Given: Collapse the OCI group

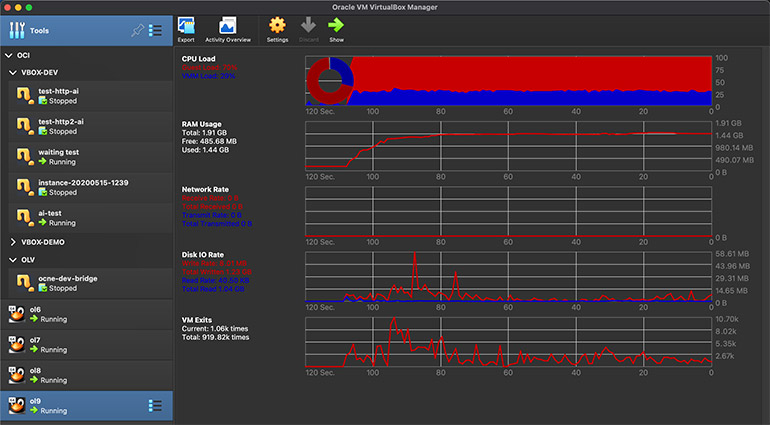Looking at the screenshot, I should (x=8, y=56).
